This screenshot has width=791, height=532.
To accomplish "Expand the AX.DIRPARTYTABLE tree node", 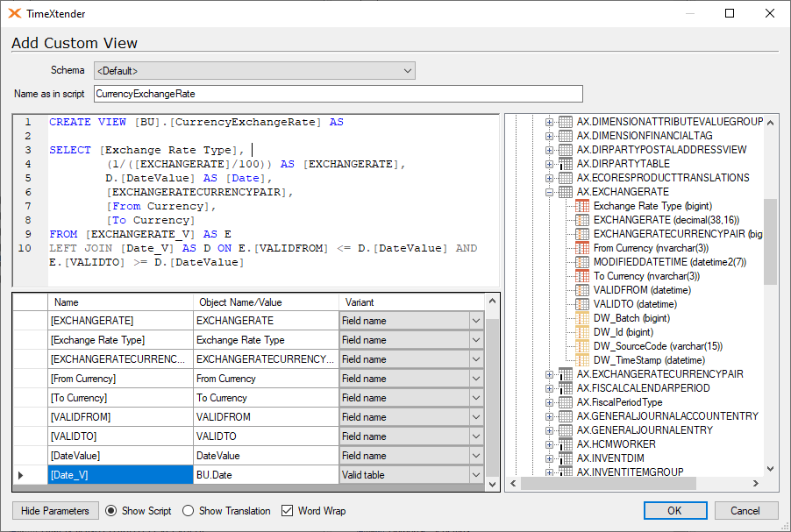I will pyautogui.click(x=549, y=164).
